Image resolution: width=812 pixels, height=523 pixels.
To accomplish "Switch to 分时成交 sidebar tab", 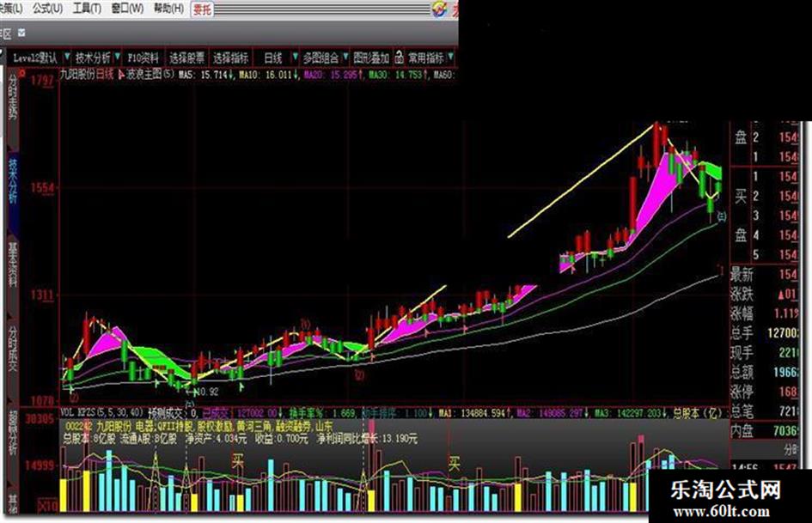I will pos(12,349).
